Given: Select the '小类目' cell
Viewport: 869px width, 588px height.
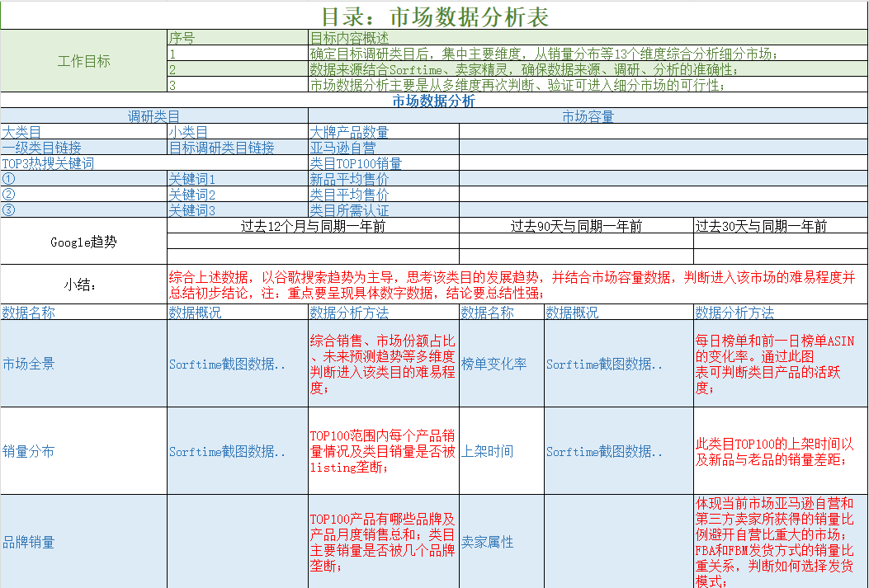Looking at the screenshot, I should pyautogui.click(x=238, y=132).
